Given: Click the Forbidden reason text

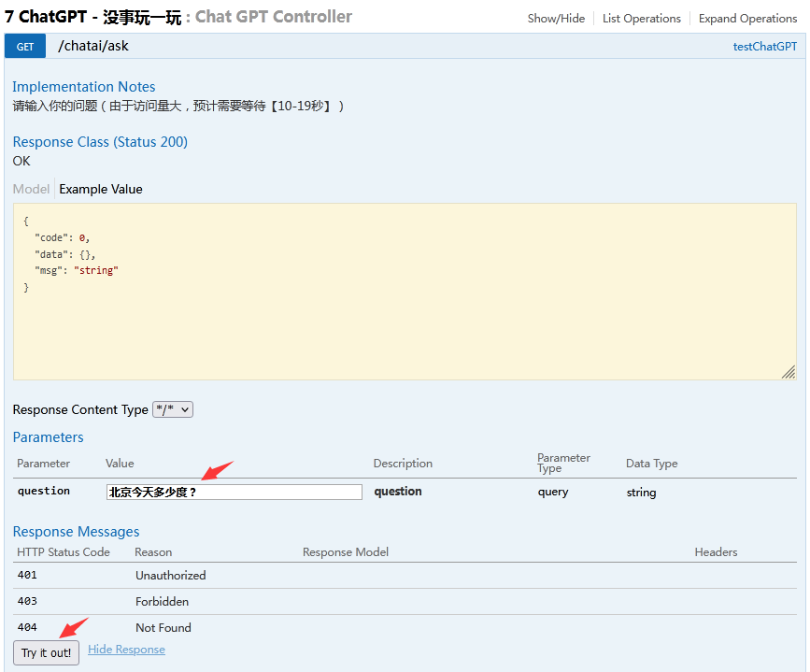Looking at the screenshot, I should coord(163,602).
